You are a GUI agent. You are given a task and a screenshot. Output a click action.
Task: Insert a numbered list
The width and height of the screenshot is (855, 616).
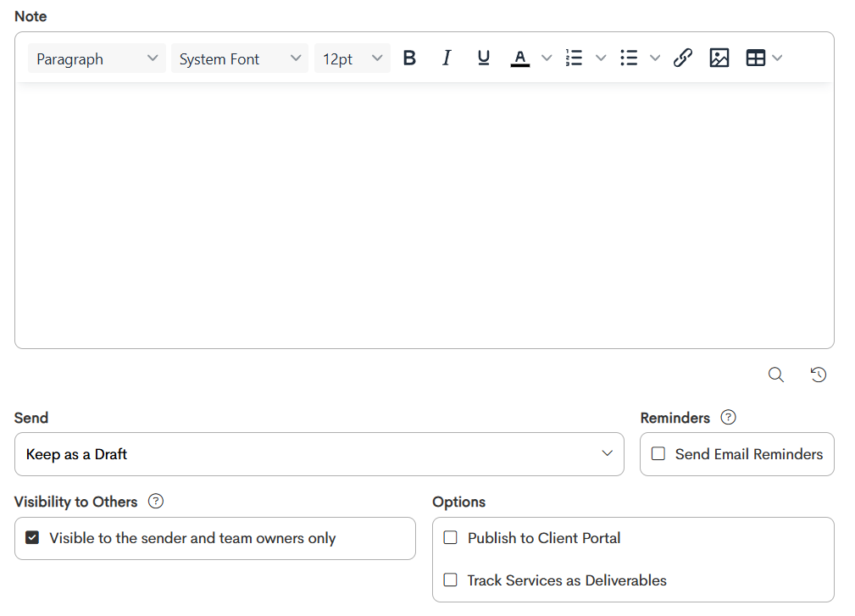575,58
